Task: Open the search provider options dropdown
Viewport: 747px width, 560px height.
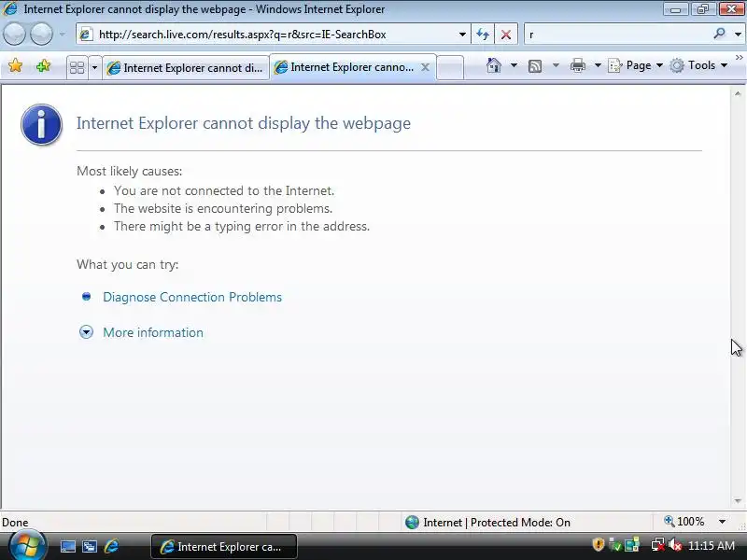Action: point(738,35)
